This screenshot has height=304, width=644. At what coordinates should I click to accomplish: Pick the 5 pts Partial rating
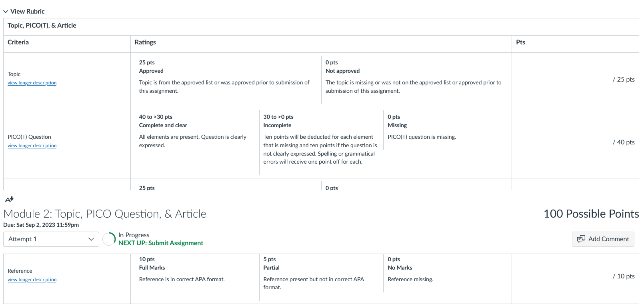(x=321, y=276)
